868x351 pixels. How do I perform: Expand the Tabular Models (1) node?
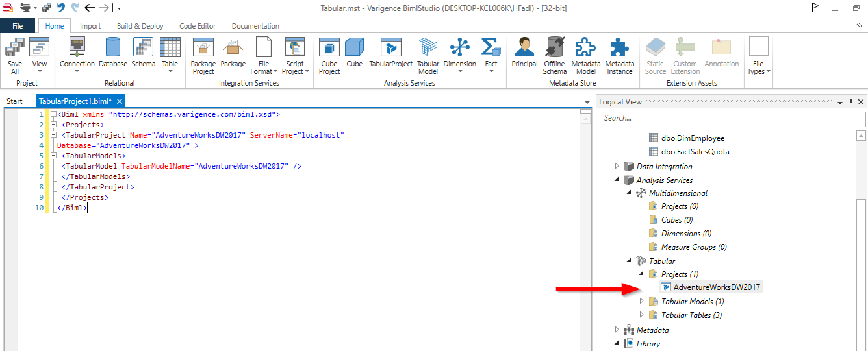point(641,301)
